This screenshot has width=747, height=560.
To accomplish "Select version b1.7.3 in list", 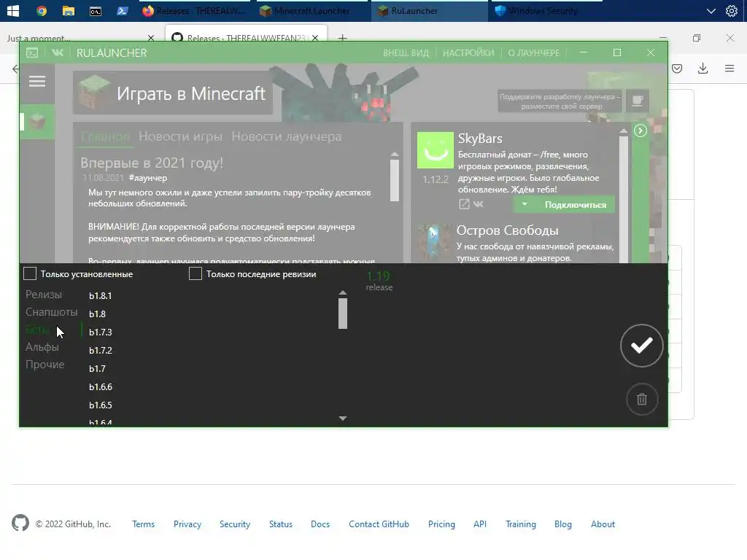I will pos(100,332).
